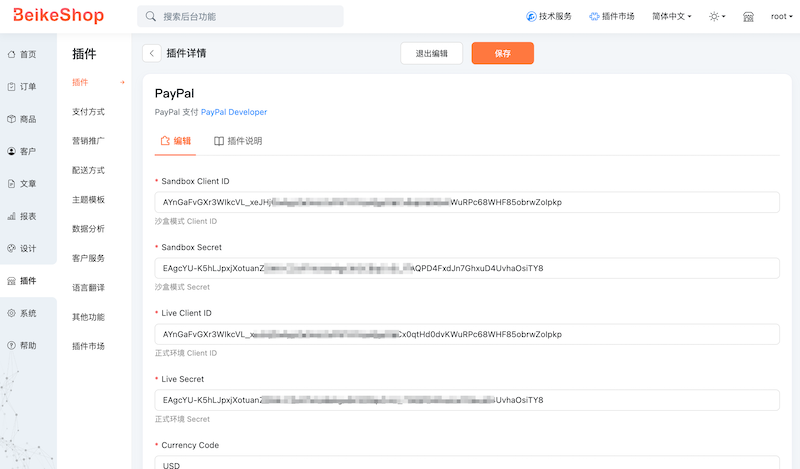Open 报表 in sidebar

(22, 216)
